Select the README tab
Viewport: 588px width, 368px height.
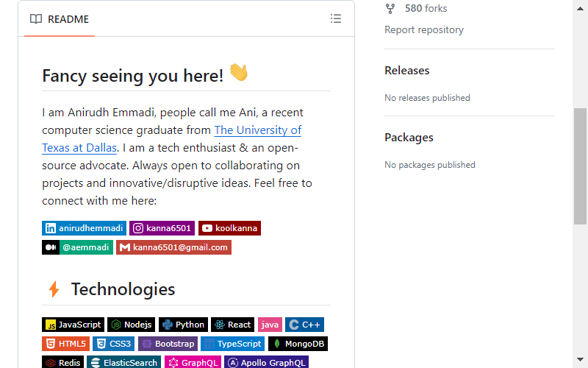point(60,19)
